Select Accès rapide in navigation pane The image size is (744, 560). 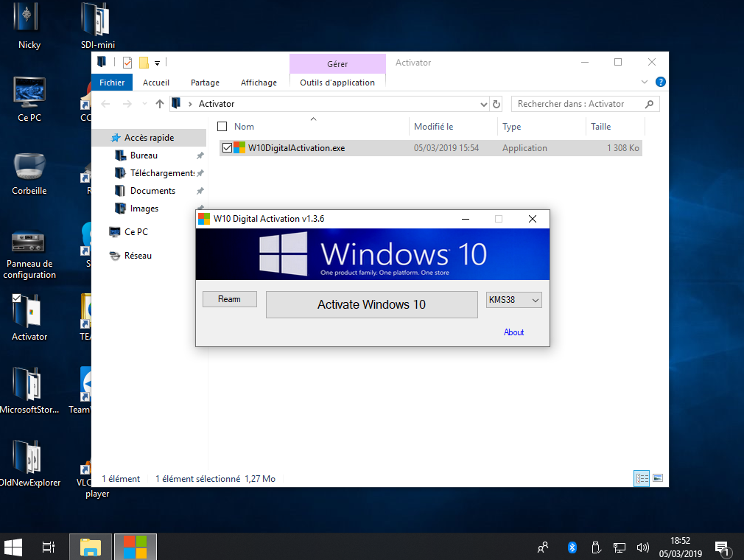149,138
